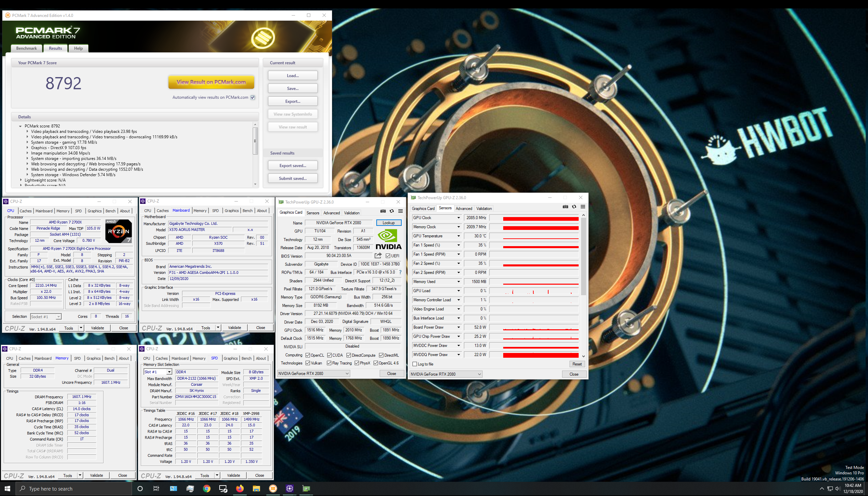
Task: Open the Caches tab in CPU-Z SPD window
Action: tap(162, 358)
